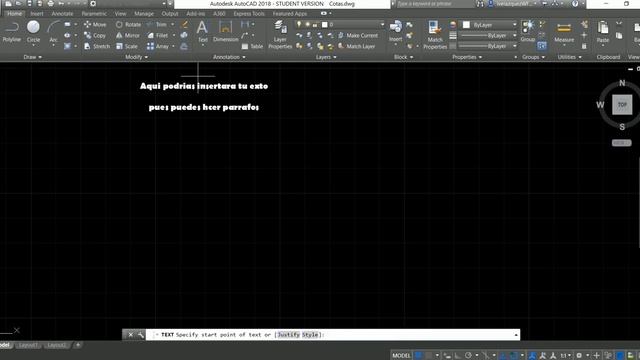The width and height of the screenshot is (640, 360).
Task: Expand the Properties panel
Action: (x=467, y=57)
